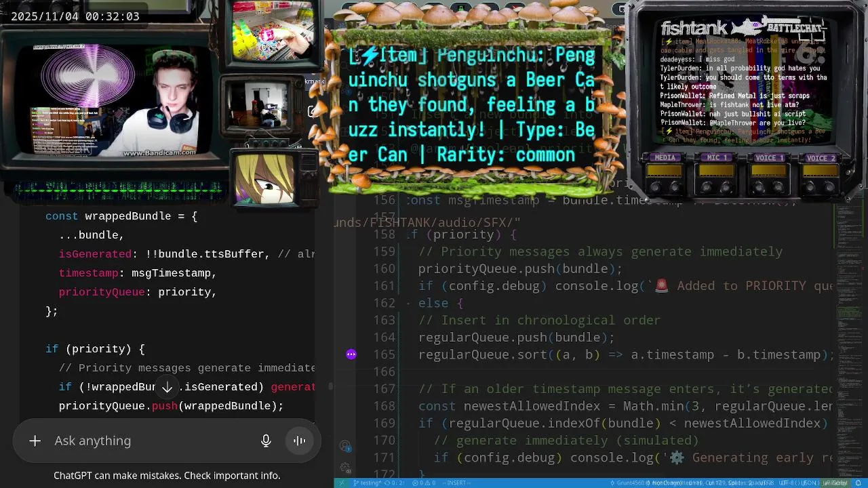Image resolution: width=868 pixels, height=488 pixels.
Task: Click the VOICE 2 label on the mixer panel
Action: 821,158
